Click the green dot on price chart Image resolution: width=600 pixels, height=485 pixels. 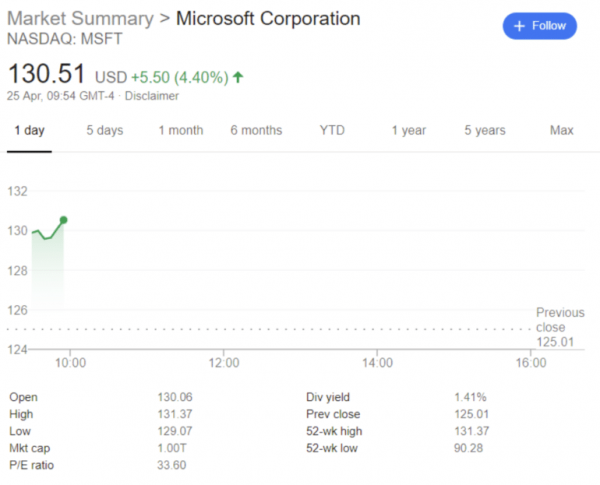click(64, 219)
